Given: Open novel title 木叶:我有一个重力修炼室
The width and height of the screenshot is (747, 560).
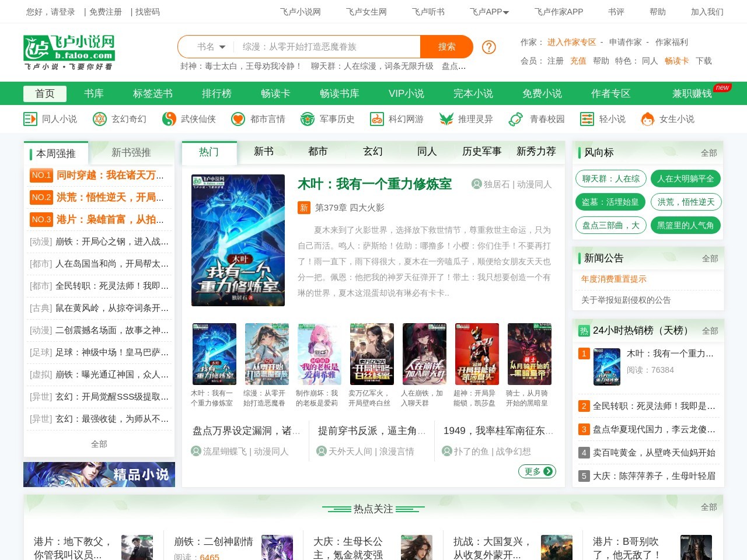Looking at the screenshot, I should 375,184.
